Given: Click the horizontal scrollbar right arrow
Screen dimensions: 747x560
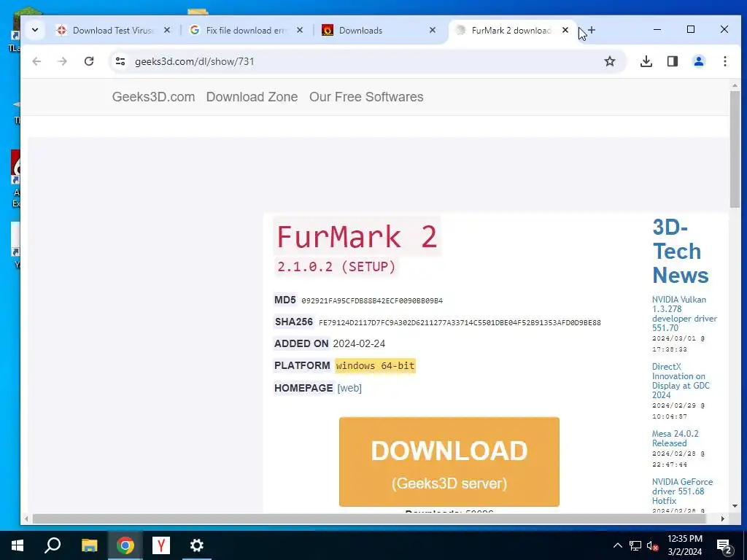Looking at the screenshot, I should coord(723,518).
